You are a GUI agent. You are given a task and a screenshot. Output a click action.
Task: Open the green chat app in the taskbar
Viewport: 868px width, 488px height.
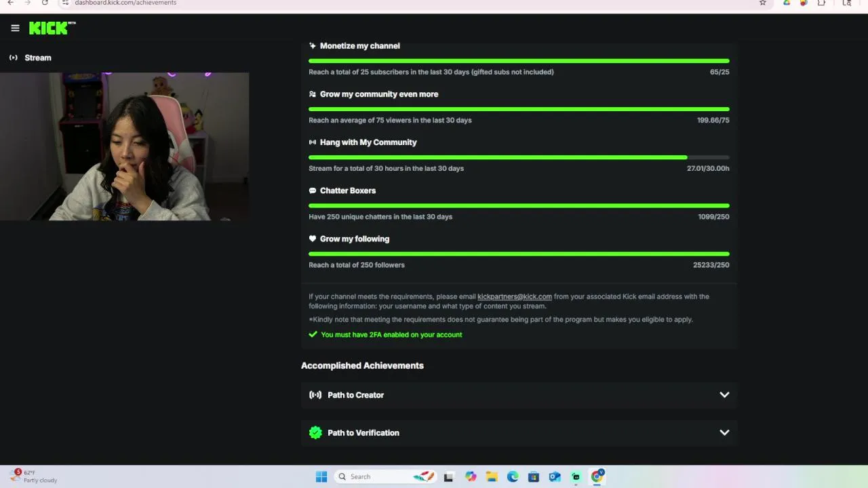point(576,476)
